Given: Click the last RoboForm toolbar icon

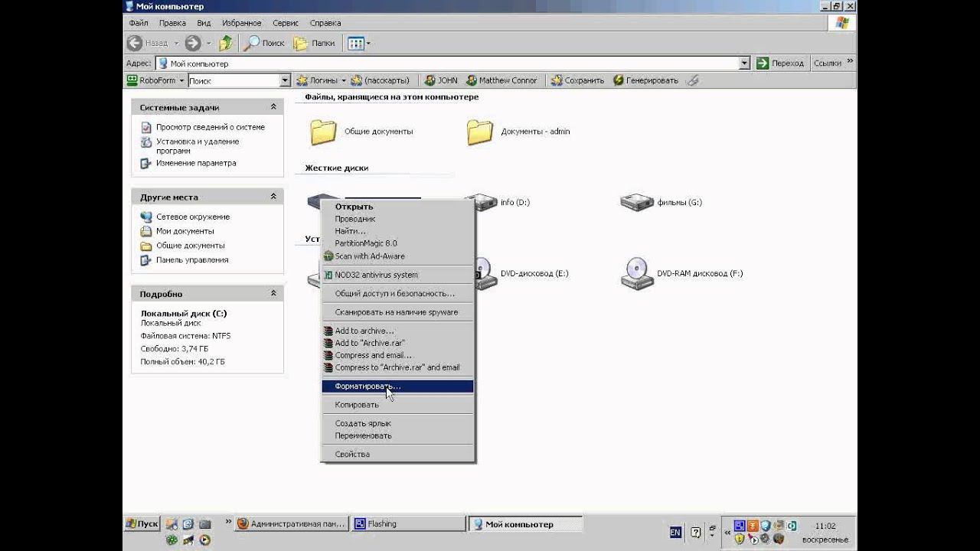Looking at the screenshot, I should point(692,80).
